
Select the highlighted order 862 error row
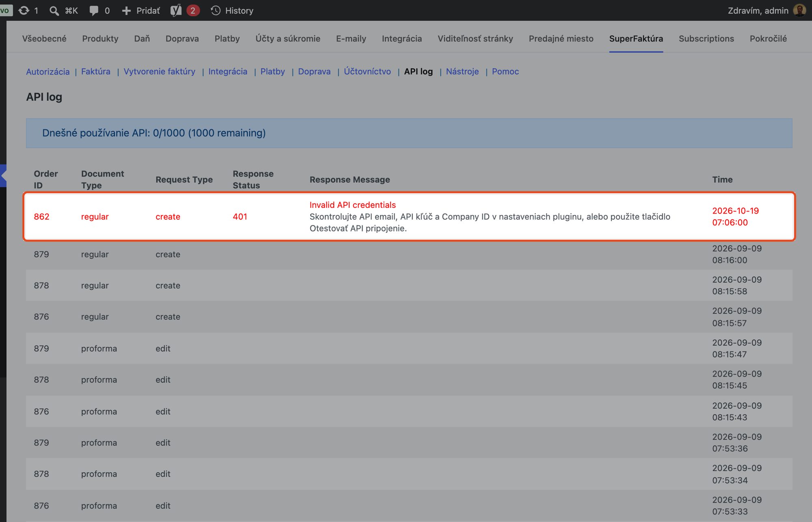coord(409,217)
